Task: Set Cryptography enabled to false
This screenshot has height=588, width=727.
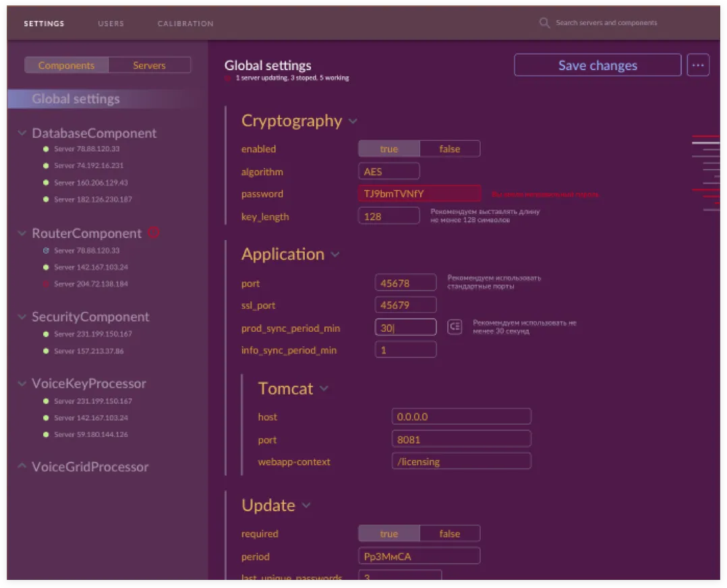Action: coord(449,149)
